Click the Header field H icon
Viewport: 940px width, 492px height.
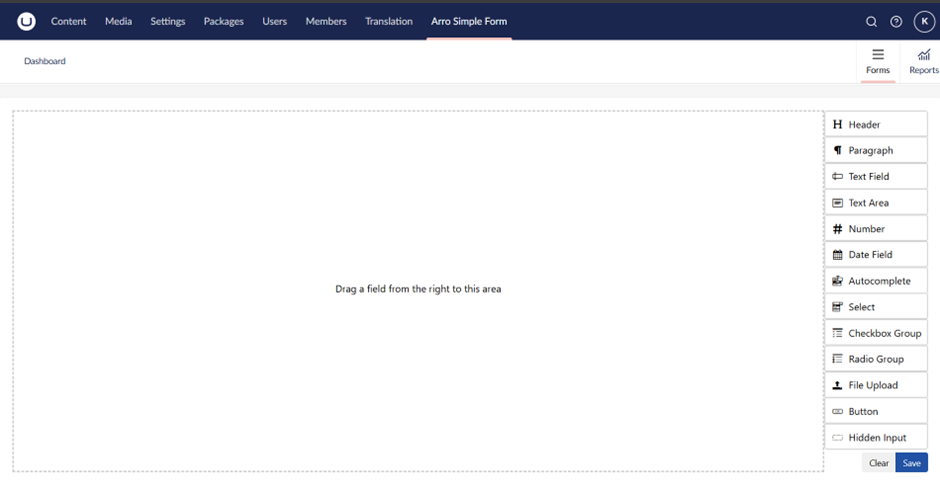(x=837, y=125)
